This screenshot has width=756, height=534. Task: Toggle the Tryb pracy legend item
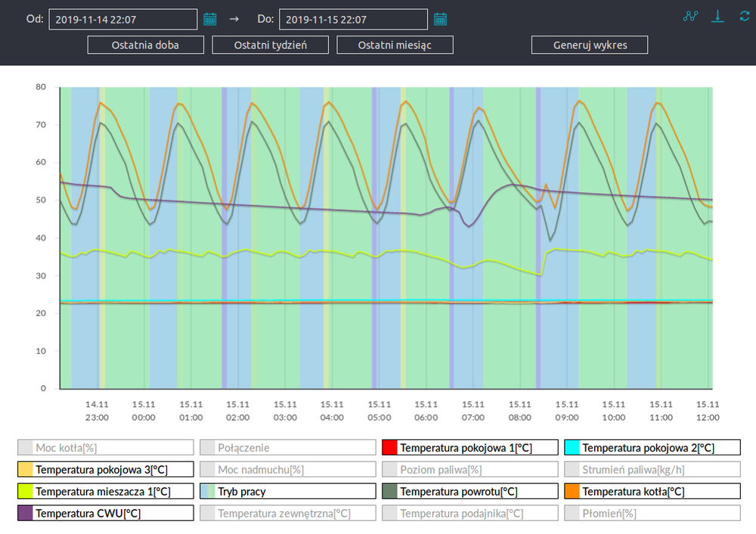click(287, 492)
